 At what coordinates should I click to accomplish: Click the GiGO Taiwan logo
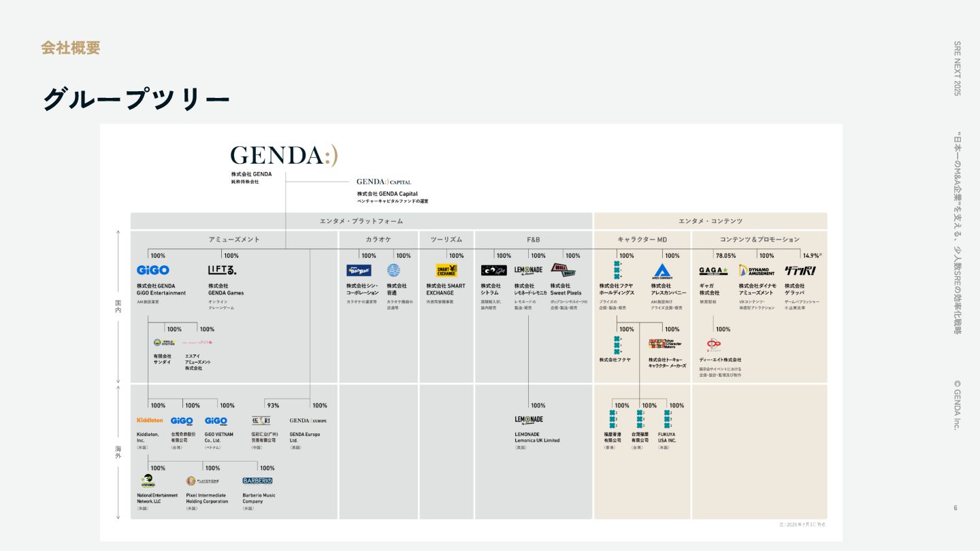point(182,421)
